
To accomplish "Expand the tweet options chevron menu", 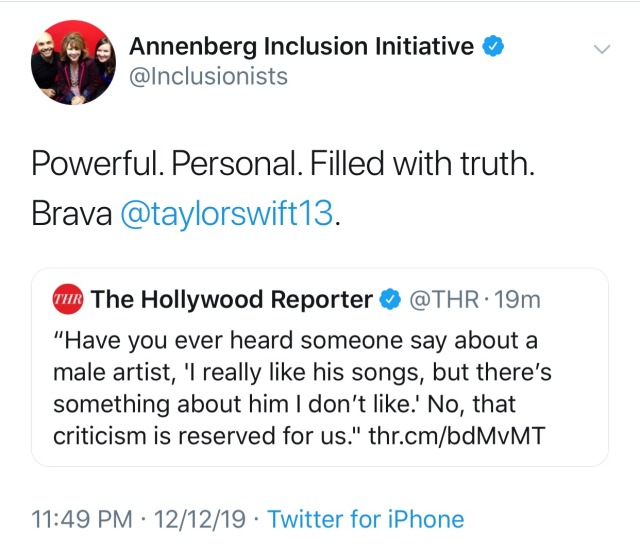I will point(601,48).
